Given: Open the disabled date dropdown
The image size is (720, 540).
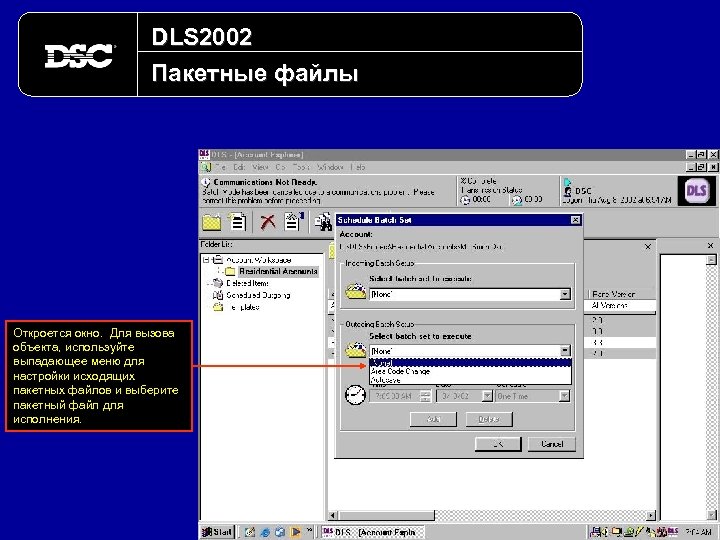Looking at the screenshot, I should coord(487,396).
